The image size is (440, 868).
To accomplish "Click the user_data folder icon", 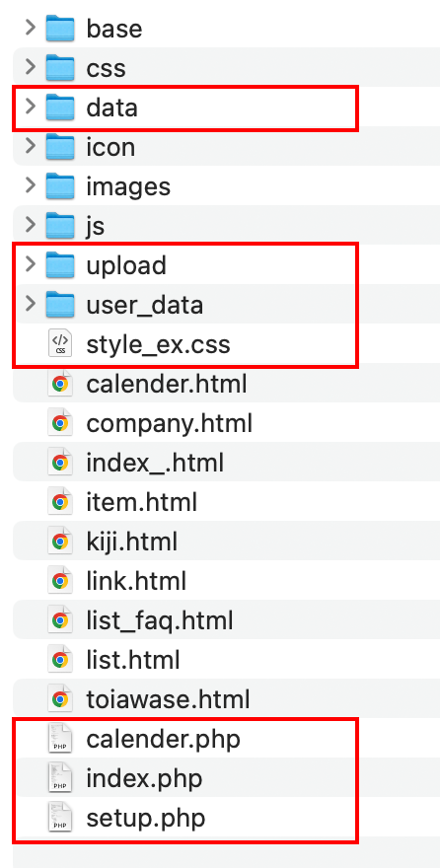I will coord(60,305).
